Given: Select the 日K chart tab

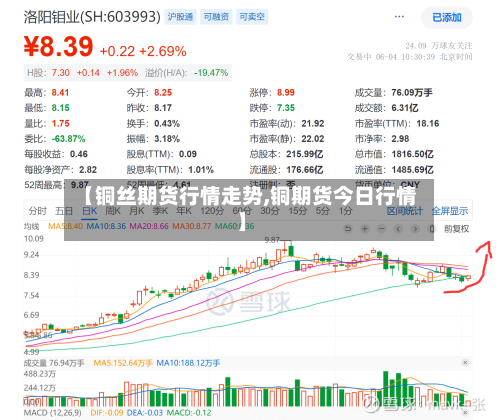Looking at the screenshot, I should [x=90, y=211].
